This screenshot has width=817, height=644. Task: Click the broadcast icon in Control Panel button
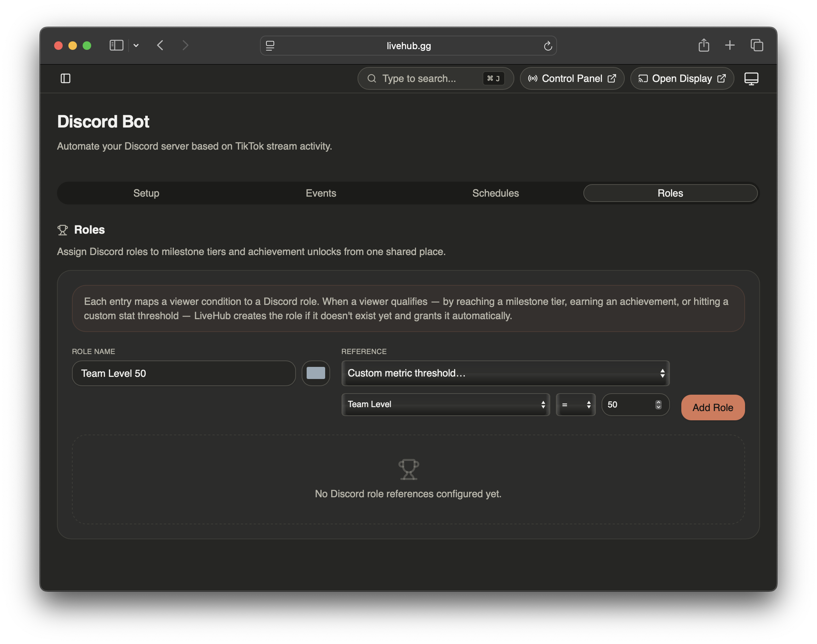click(x=533, y=78)
